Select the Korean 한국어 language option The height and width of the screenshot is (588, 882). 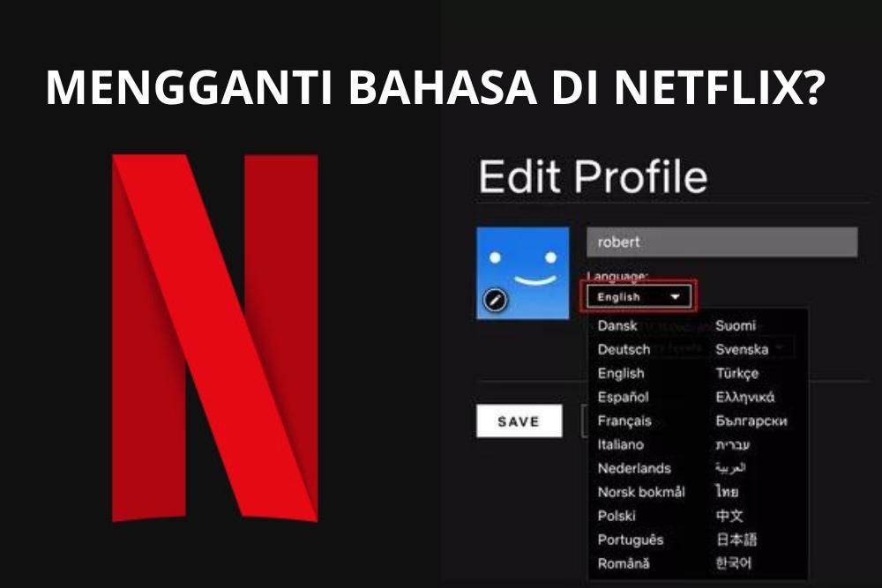click(x=733, y=563)
